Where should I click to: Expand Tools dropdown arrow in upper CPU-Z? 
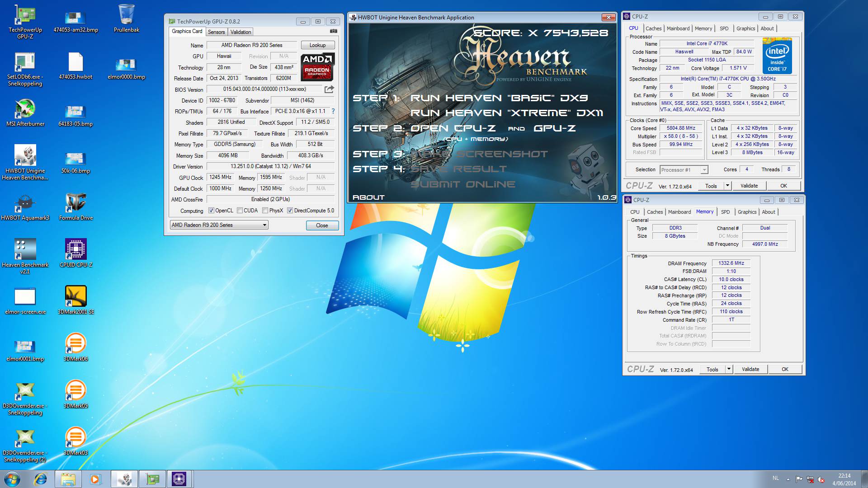tap(727, 186)
